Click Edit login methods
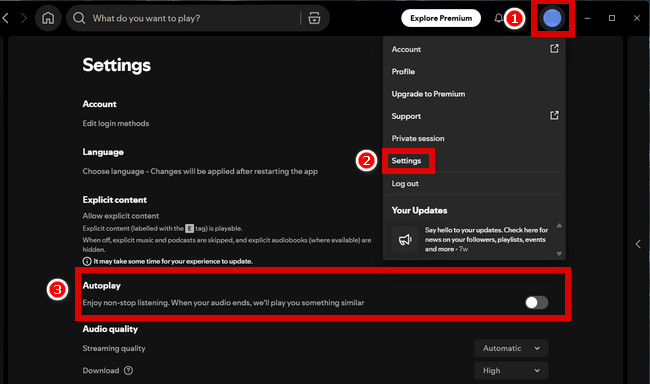This screenshot has width=650, height=384. tap(116, 123)
